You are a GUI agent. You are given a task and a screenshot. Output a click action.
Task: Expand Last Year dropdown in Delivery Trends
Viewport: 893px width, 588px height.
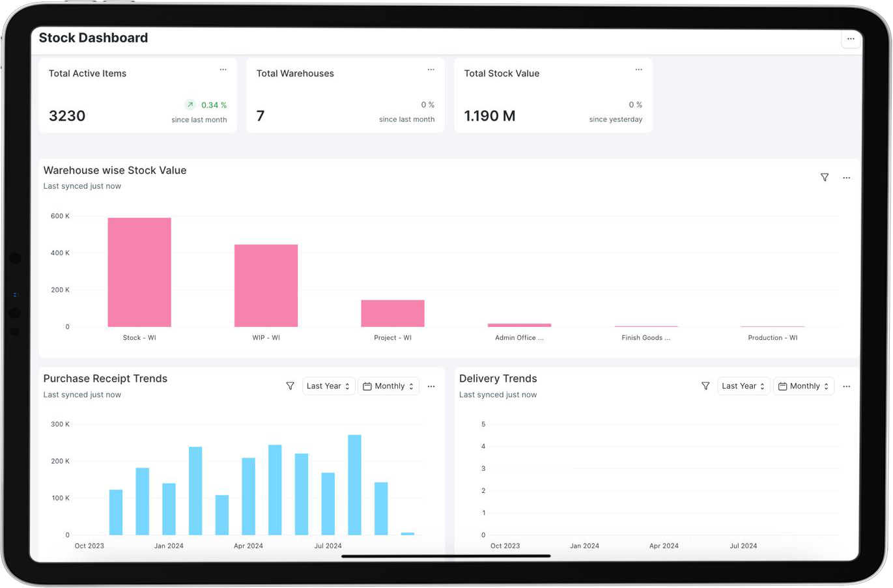click(x=743, y=386)
